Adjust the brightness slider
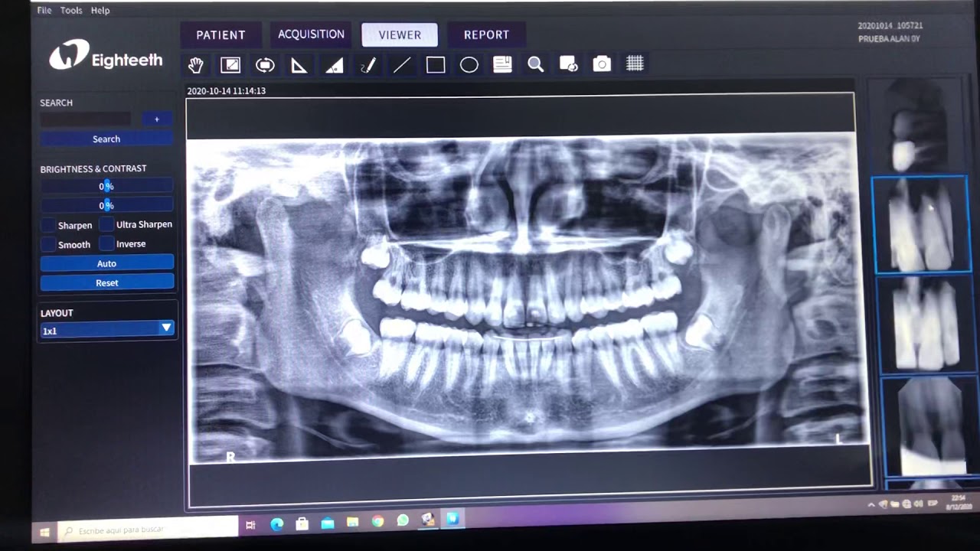Screen dimensions: 980x551 pos(106,186)
